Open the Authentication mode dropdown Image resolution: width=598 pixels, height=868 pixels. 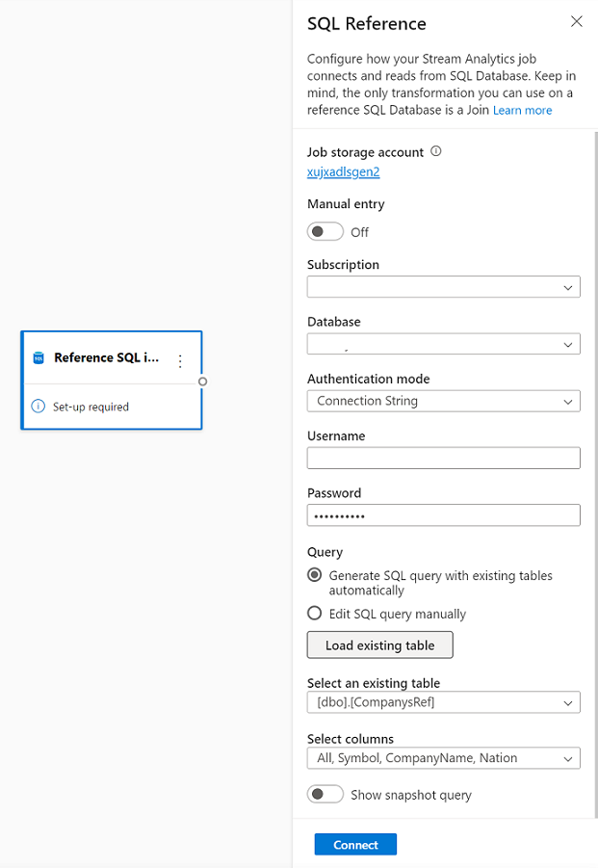443,401
